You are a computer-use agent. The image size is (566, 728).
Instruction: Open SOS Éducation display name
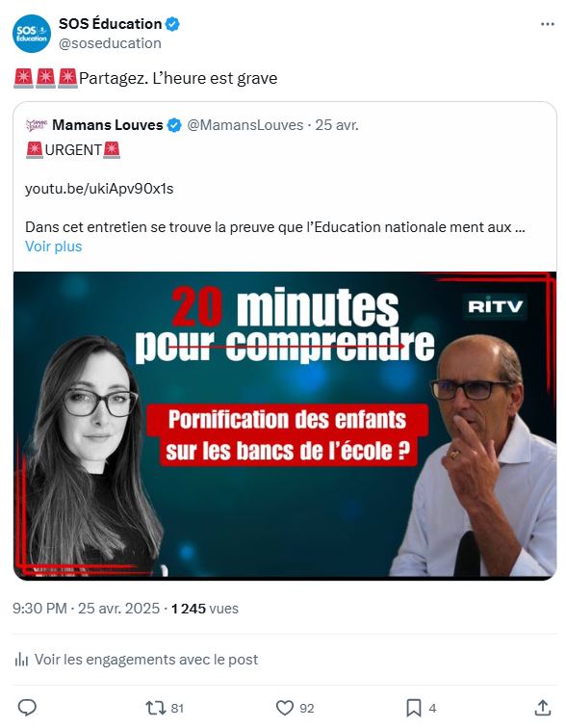110,24
